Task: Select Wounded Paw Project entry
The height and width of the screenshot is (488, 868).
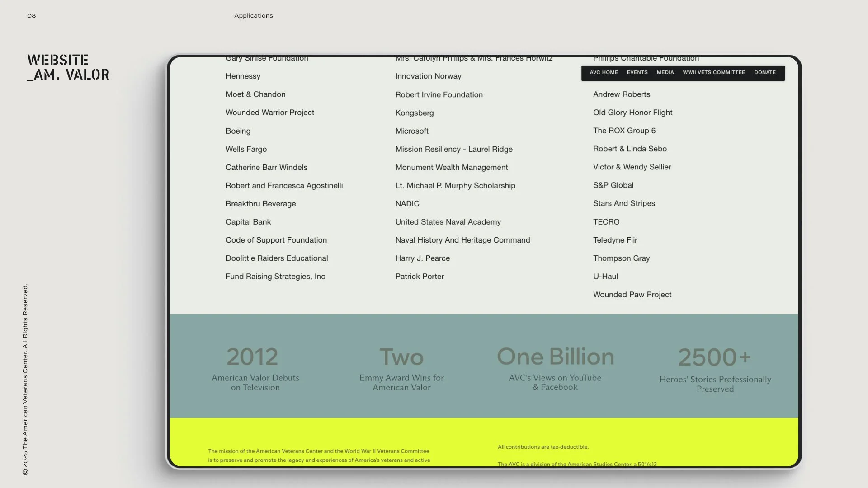Action: pos(632,295)
